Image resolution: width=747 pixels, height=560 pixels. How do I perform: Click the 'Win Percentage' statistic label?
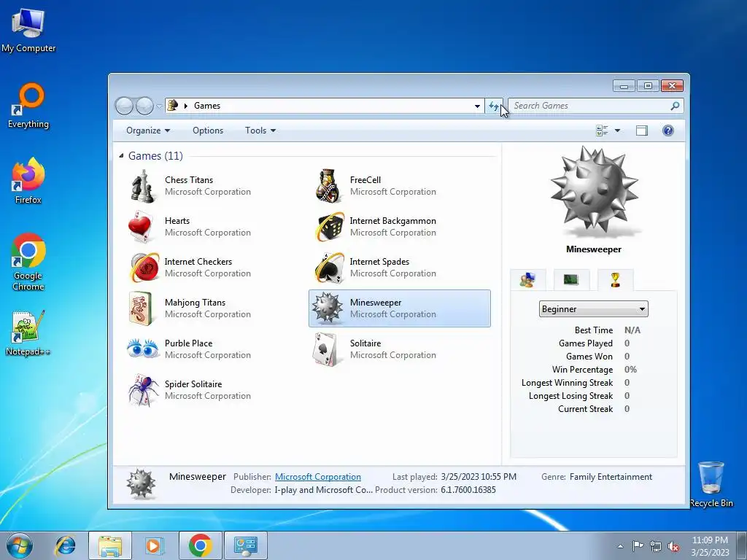[x=582, y=370]
